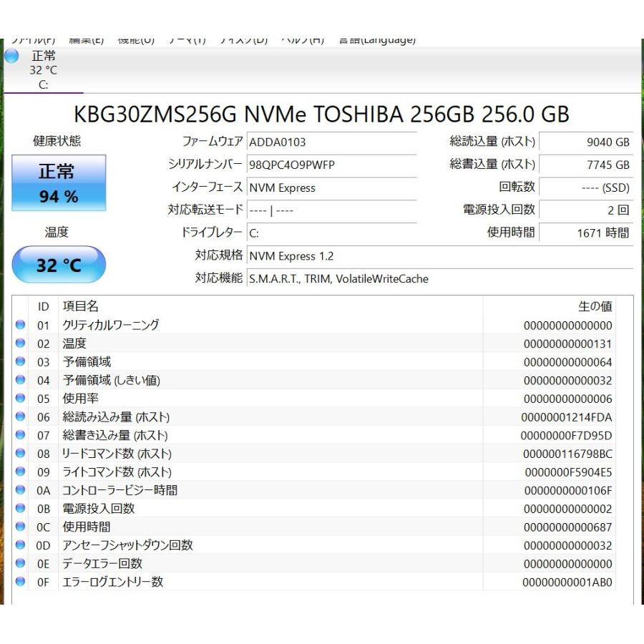Image resolution: width=644 pixels, height=644 pixels.
Task: Click raw value 0000000F5904E5
Action: click(568, 472)
